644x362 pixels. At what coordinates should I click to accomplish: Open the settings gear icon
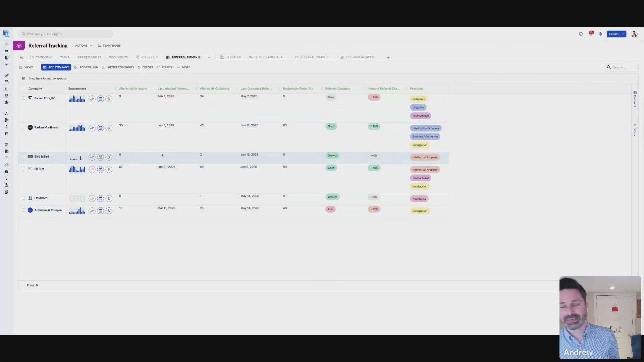tap(600, 34)
